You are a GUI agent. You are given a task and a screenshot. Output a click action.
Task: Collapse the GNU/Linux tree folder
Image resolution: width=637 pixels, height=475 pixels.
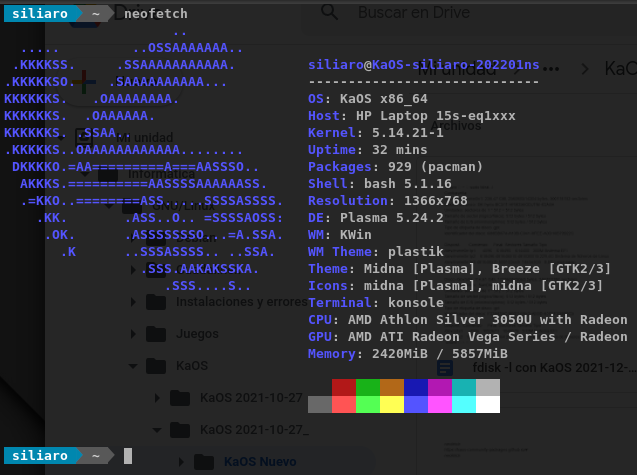pyautogui.click(x=109, y=206)
